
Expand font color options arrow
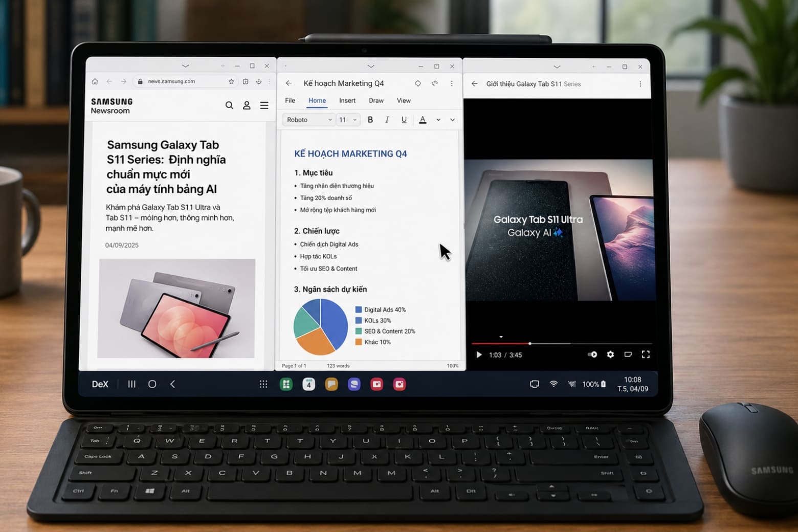pyautogui.click(x=438, y=120)
